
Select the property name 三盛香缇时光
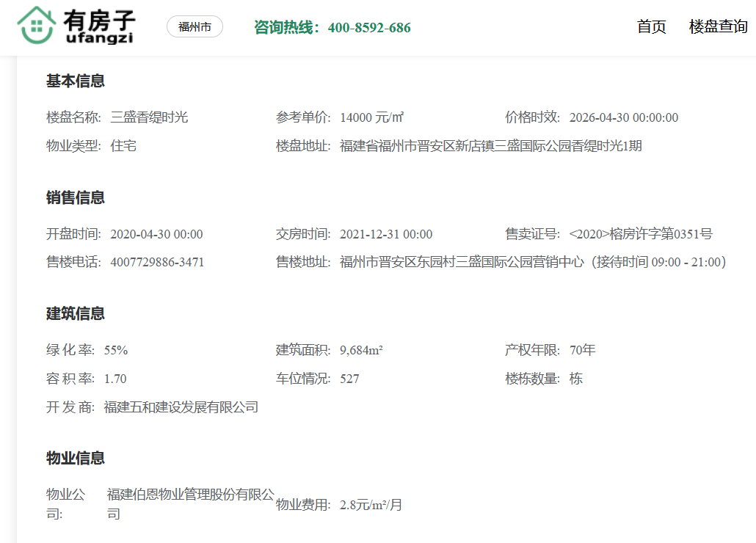coord(149,117)
